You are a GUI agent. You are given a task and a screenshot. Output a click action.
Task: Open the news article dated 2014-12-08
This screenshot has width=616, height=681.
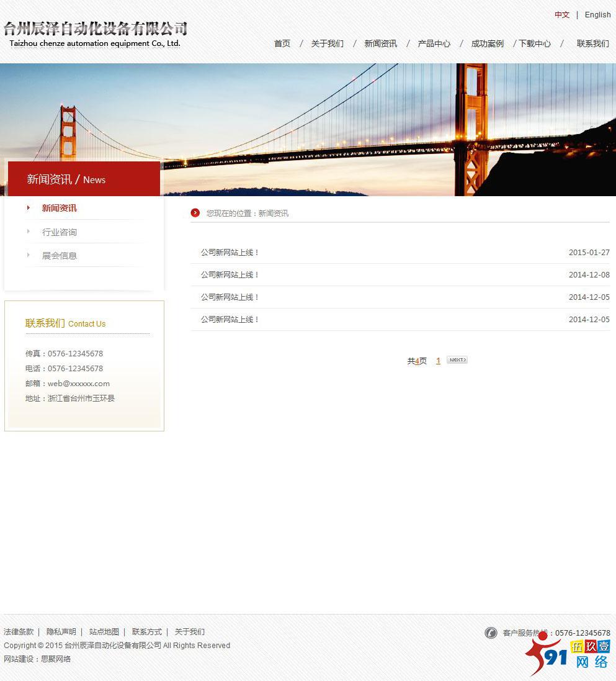230,275
